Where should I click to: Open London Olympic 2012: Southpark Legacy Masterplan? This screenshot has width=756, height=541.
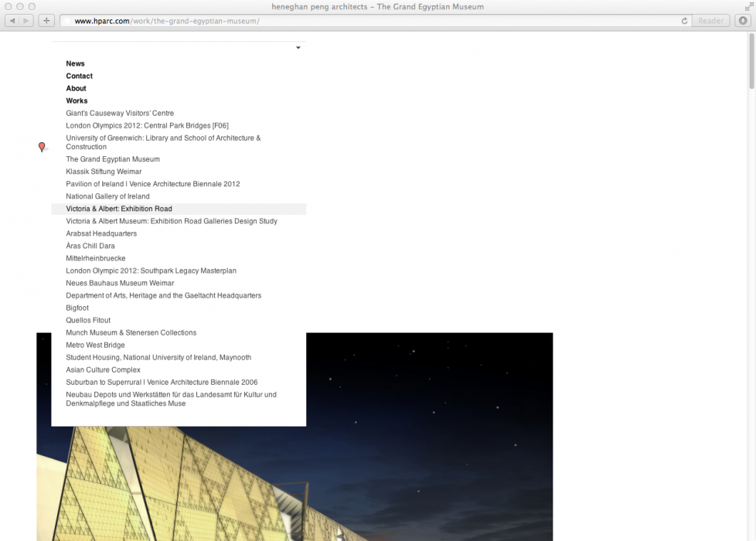tap(151, 271)
